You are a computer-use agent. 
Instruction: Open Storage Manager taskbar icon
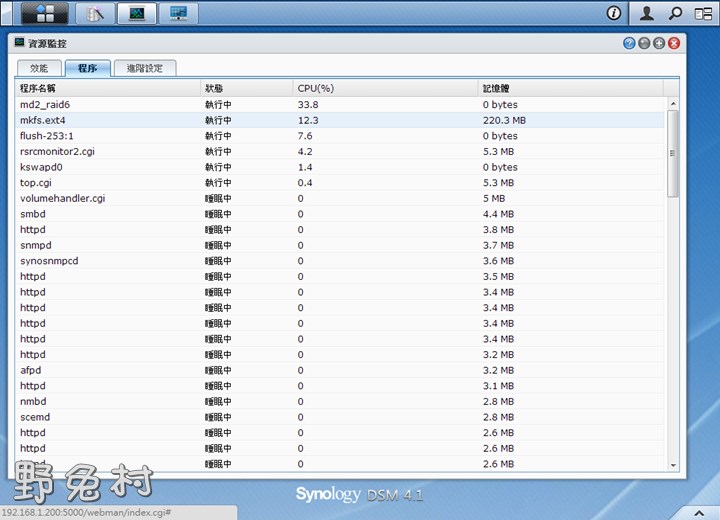[96, 13]
